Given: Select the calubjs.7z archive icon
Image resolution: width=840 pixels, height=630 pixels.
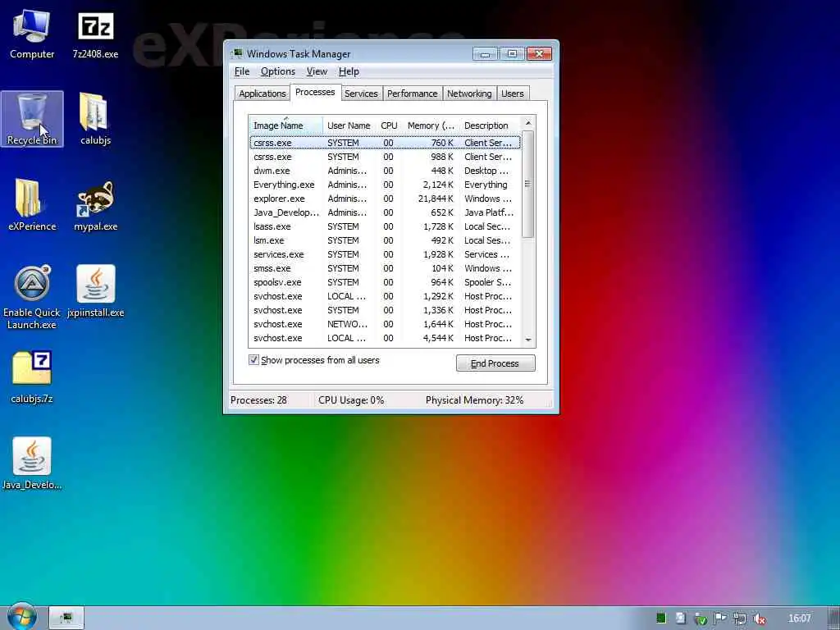Looking at the screenshot, I should point(32,377).
